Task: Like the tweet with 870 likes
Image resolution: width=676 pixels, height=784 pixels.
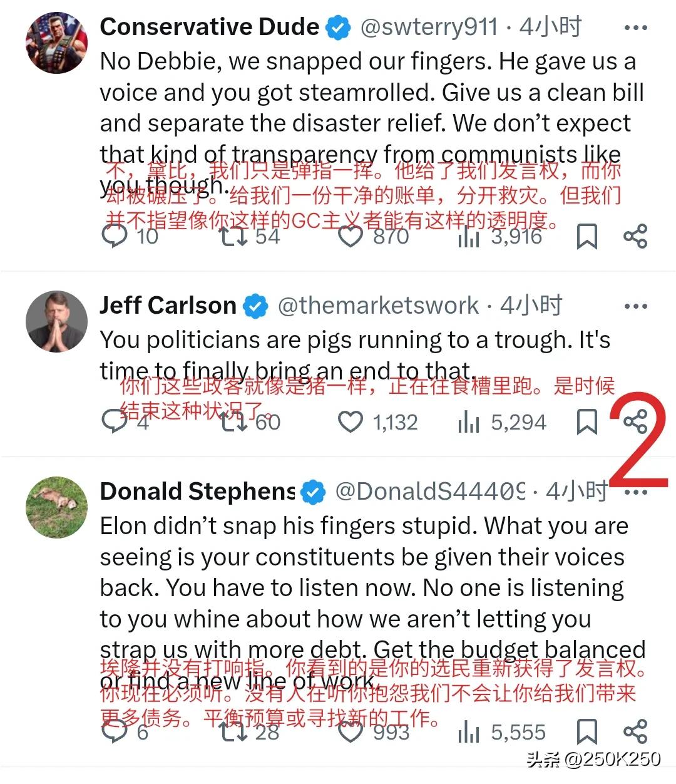Action: coord(351,236)
